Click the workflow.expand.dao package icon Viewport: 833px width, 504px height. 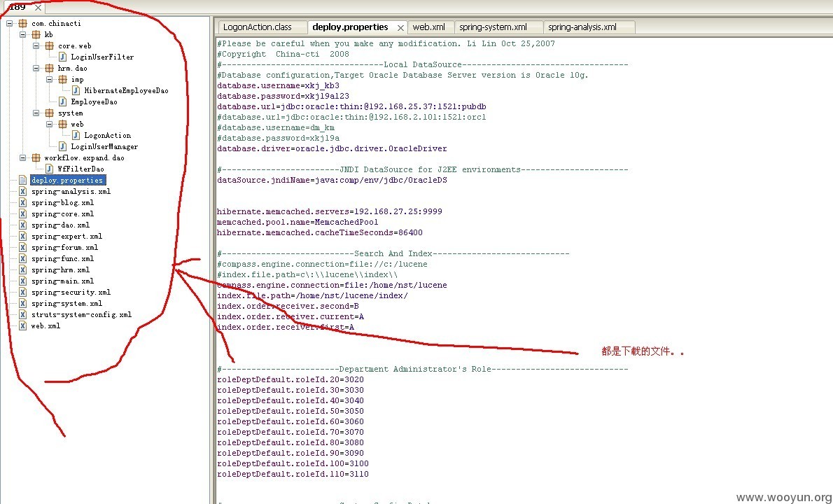click(x=36, y=157)
